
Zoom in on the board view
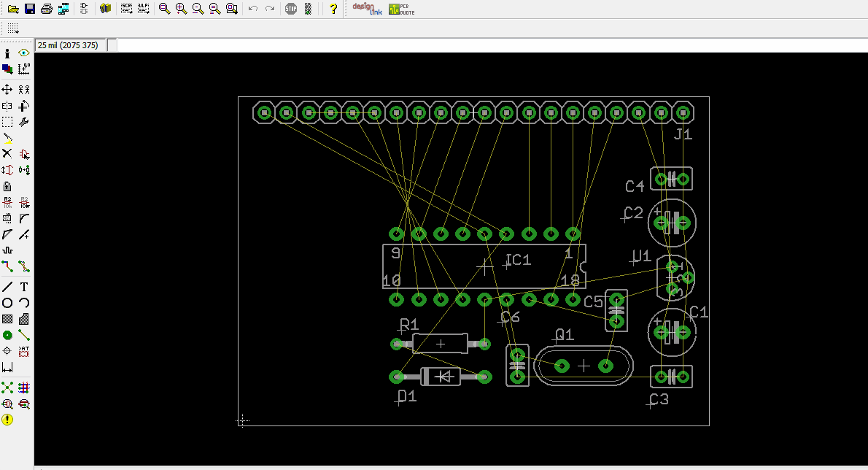tap(181, 9)
